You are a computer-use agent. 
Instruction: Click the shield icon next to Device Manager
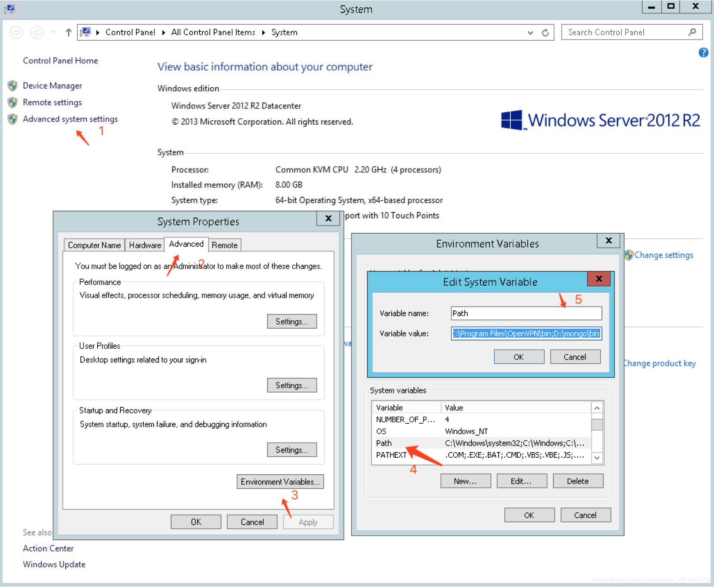tap(13, 86)
